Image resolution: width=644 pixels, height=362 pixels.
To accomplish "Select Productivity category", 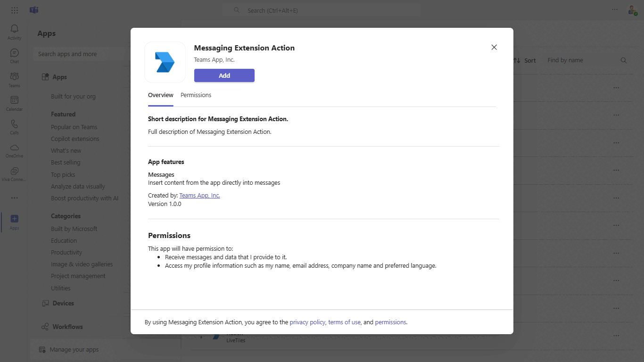I will point(66,253).
